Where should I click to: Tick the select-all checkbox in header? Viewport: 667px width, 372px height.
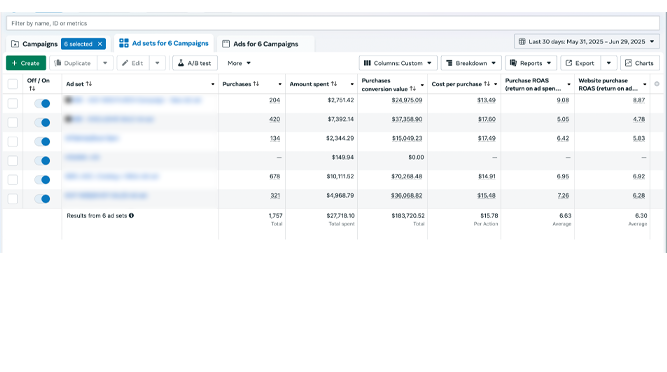13,84
